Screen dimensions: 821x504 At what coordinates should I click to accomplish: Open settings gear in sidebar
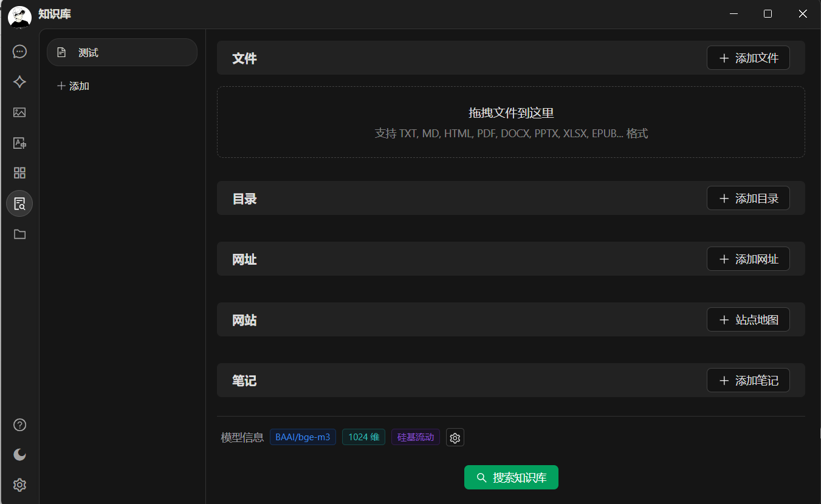coord(19,485)
